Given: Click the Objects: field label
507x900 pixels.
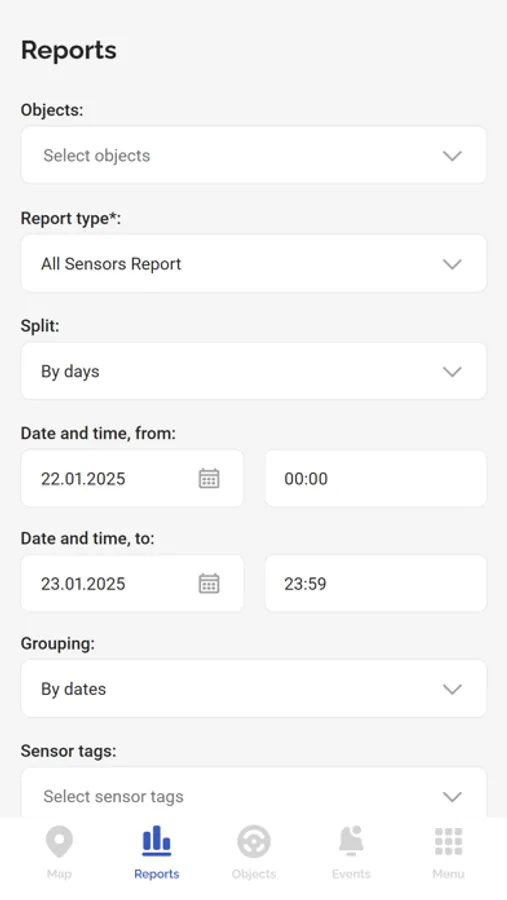Looking at the screenshot, I should pos(52,110).
